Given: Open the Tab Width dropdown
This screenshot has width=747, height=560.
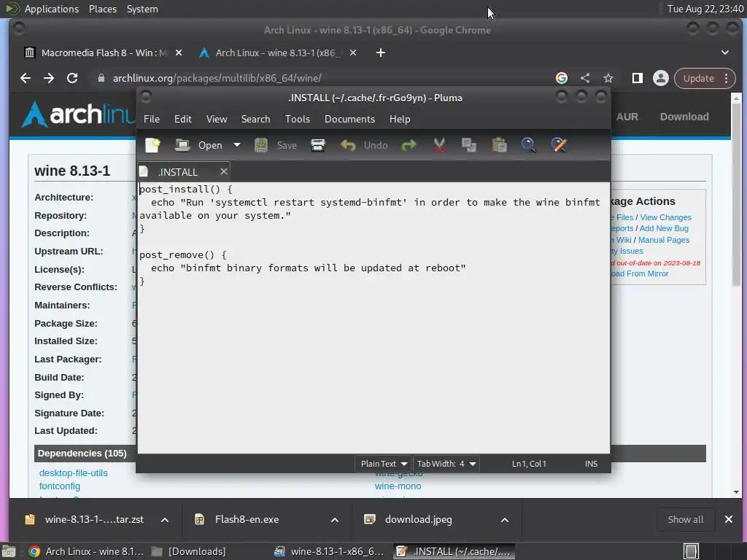Looking at the screenshot, I should 446,464.
